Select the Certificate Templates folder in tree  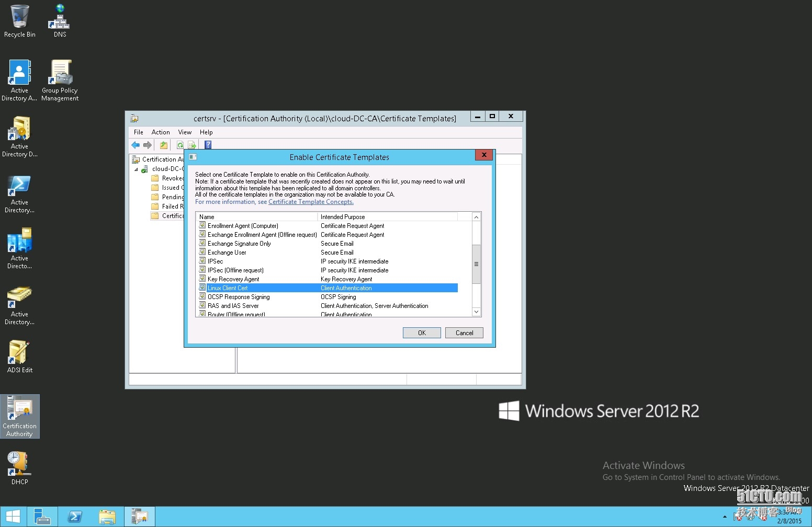167,216
